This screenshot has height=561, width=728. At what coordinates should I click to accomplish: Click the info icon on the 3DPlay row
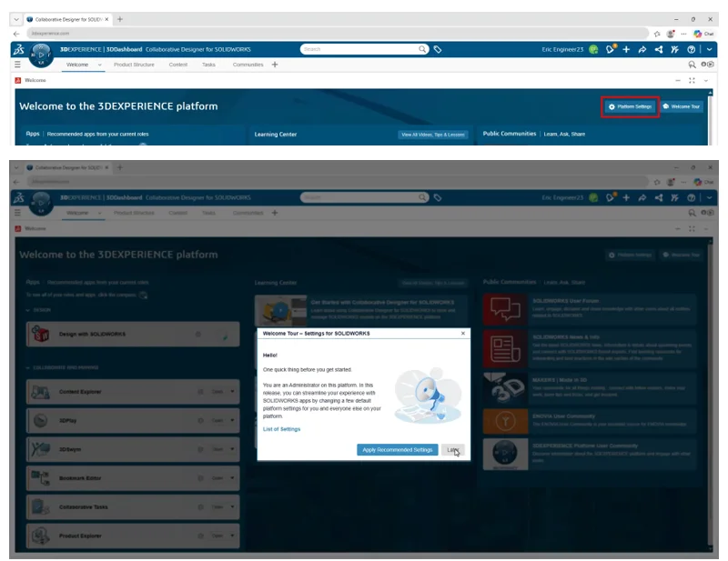(200, 420)
